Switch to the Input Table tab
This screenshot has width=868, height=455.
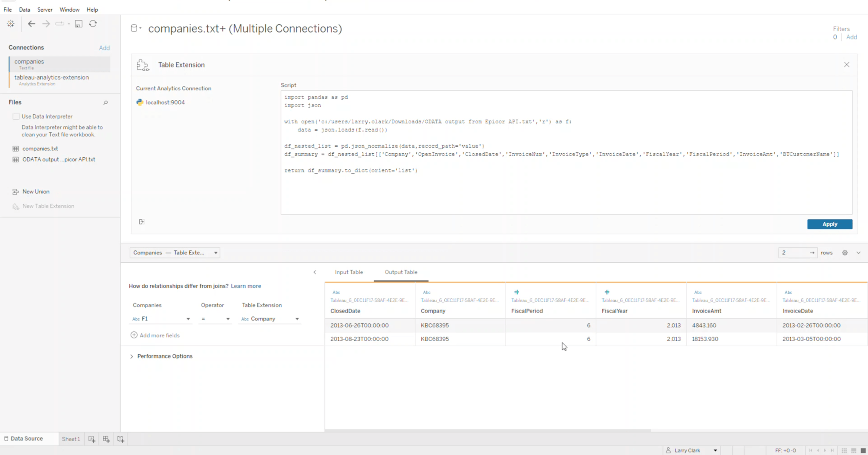pyautogui.click(x=349, y=272)
